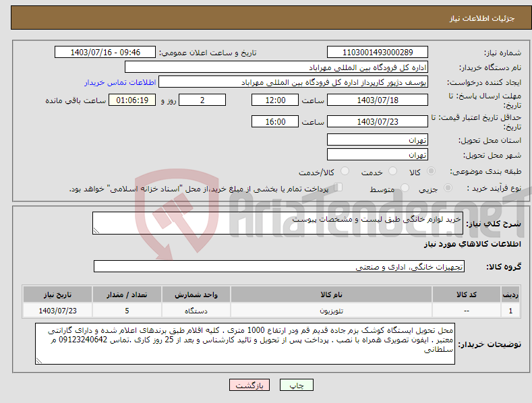Click the request creator field یوسف دژبور
The height and width of the screenshot is (403, 532).
(x=293, y=82)
